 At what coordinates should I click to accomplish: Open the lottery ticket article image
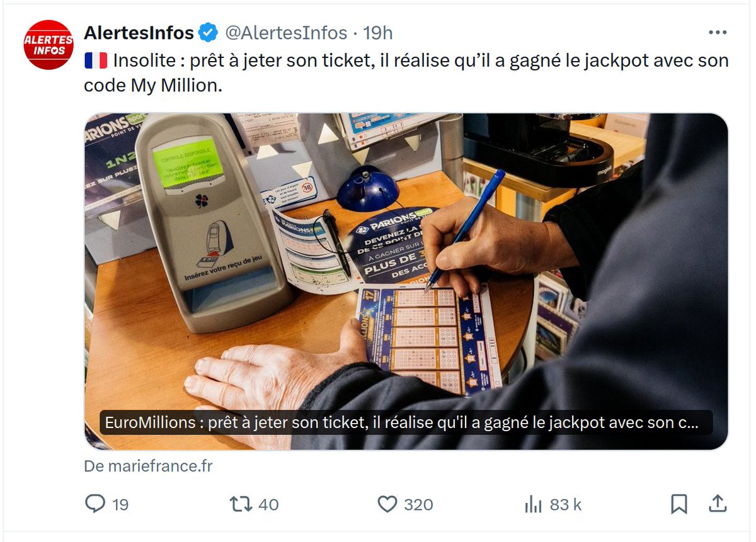click(x=406, y=281)
